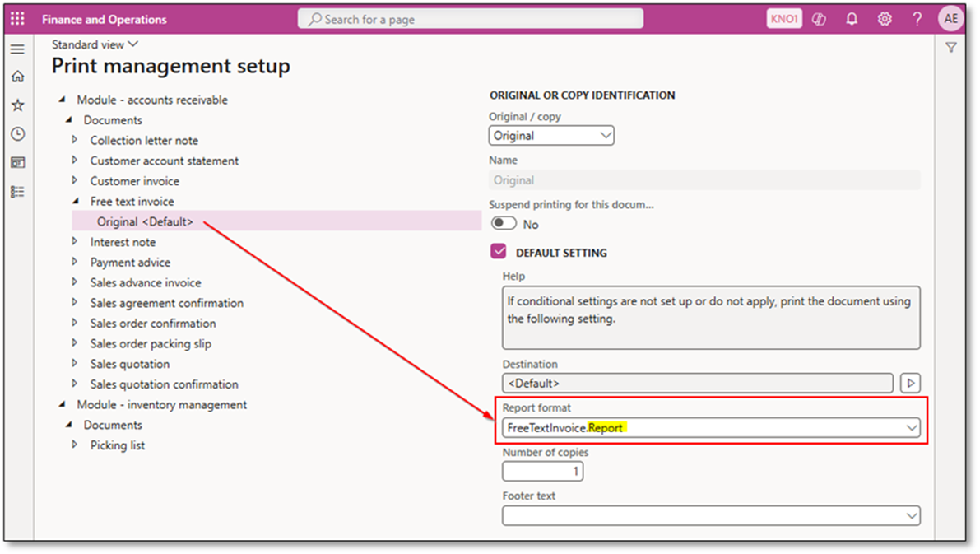Open the Standard view selector
This screenshot has width=980, height=554.
pos(95,44)
